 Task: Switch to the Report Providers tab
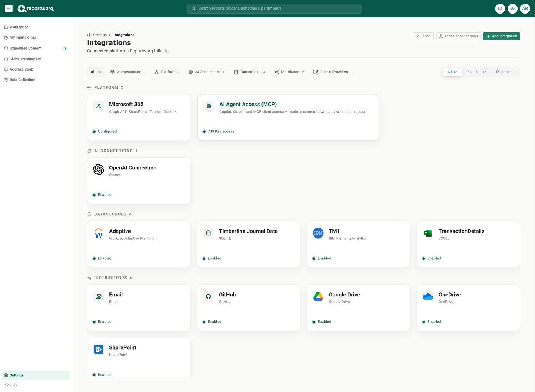332,72
